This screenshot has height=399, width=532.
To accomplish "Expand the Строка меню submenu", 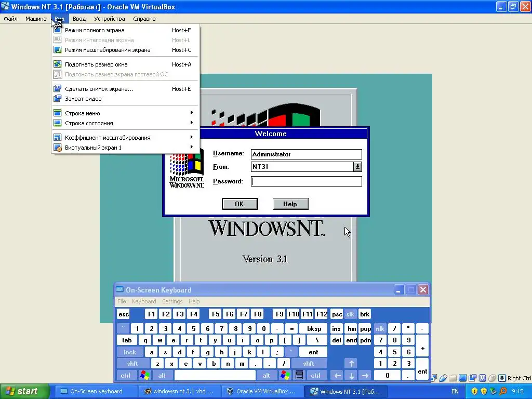I will (x=192, y=113).
